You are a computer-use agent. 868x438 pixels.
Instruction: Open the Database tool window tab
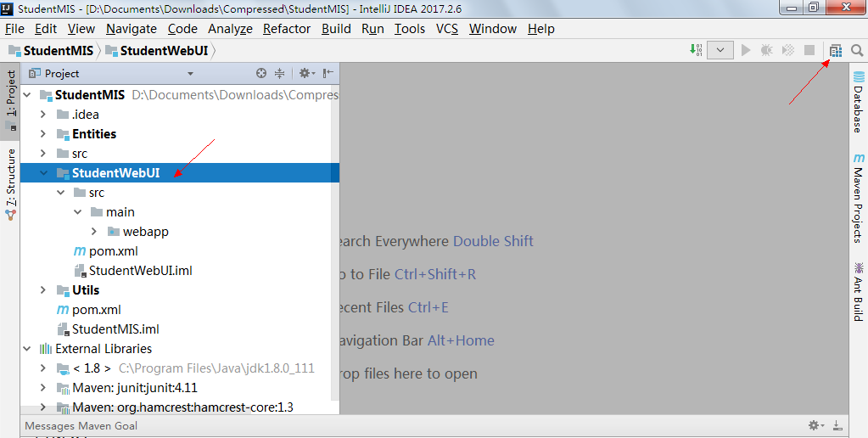[858, 103]
